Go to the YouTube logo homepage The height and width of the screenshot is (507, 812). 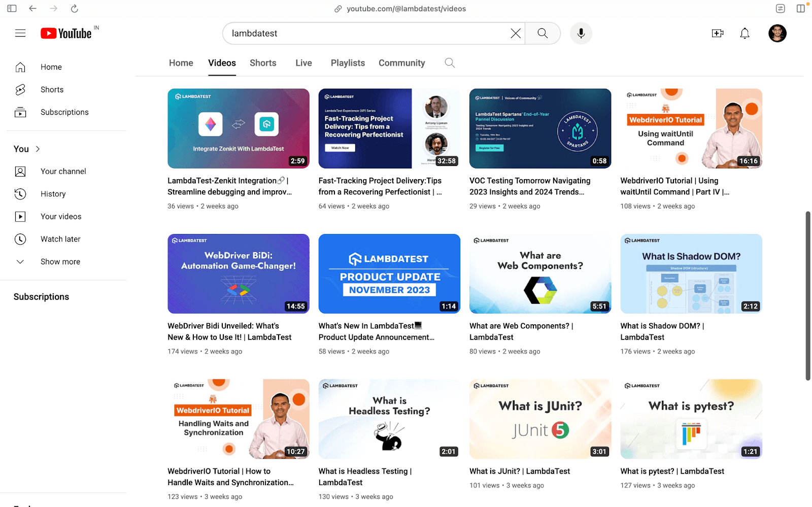coord(66,33)
